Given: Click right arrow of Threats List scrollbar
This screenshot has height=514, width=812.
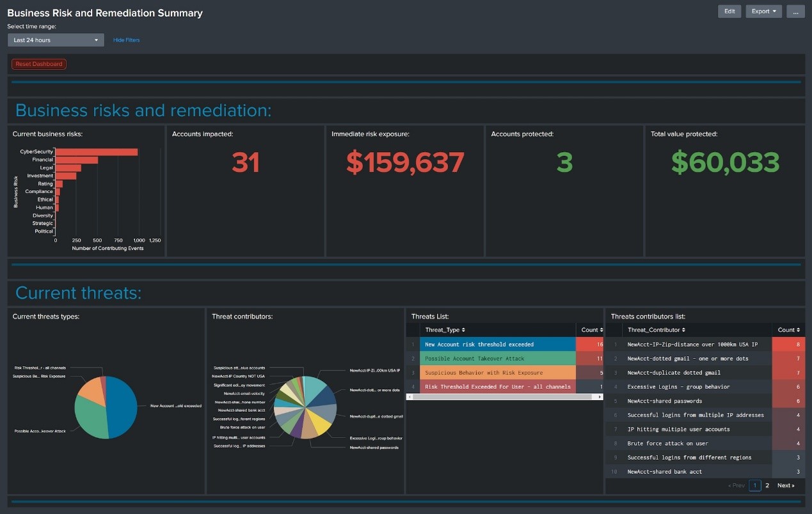Looking at the screenshot, I should pyautogui.click(x=600, y=397).
